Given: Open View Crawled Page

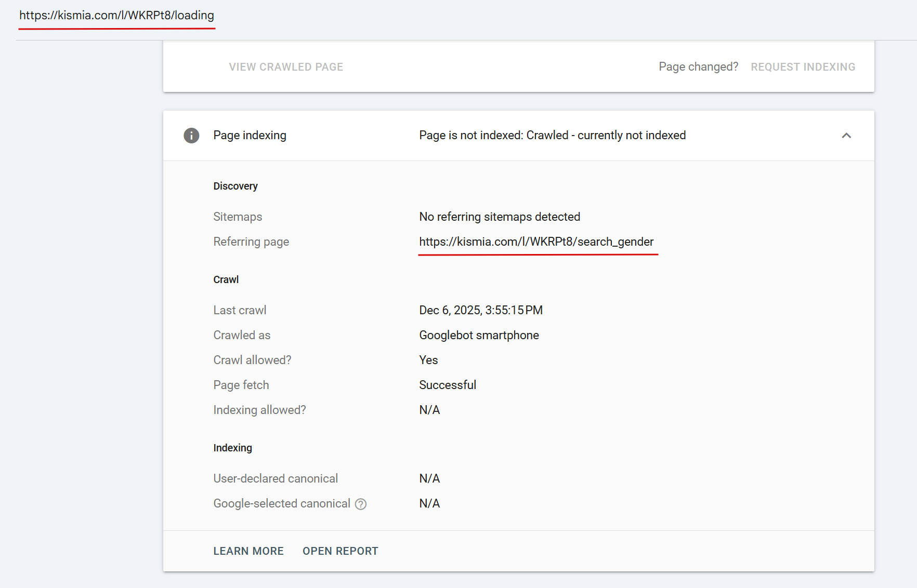Looking at the screenshot, I should point(286,67).
